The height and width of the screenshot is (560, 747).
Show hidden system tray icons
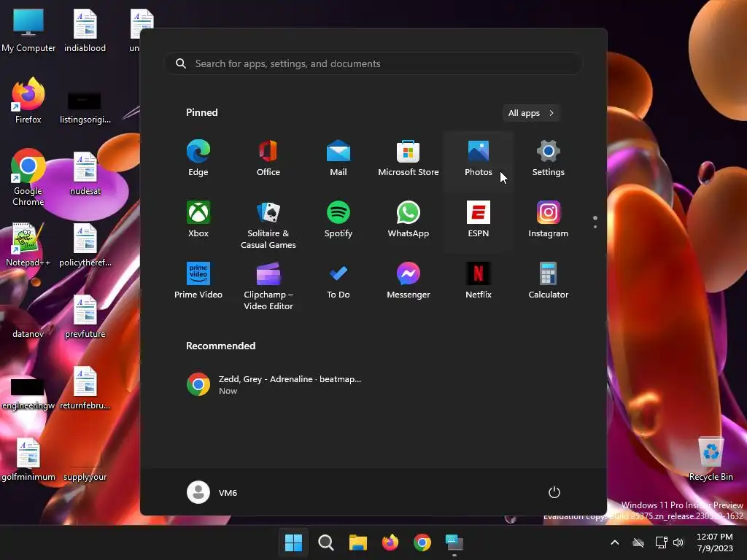click(615, 542)
